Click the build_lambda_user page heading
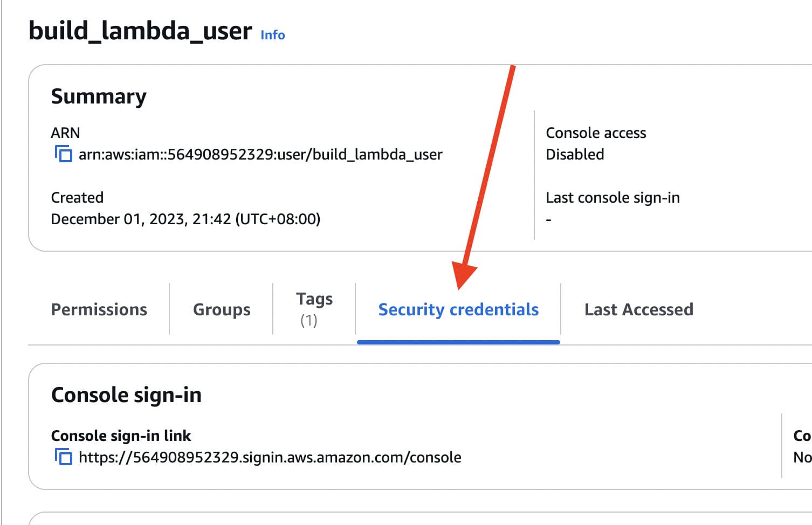Image resolution: width=812 pixels, height=525 pixels. [140, 31]
